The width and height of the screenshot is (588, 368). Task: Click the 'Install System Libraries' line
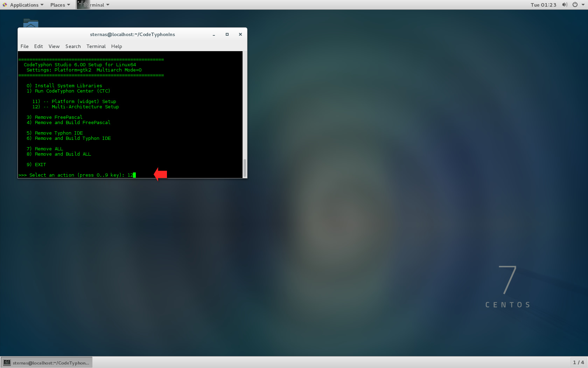pyautogui.click(x=64, y=86)
